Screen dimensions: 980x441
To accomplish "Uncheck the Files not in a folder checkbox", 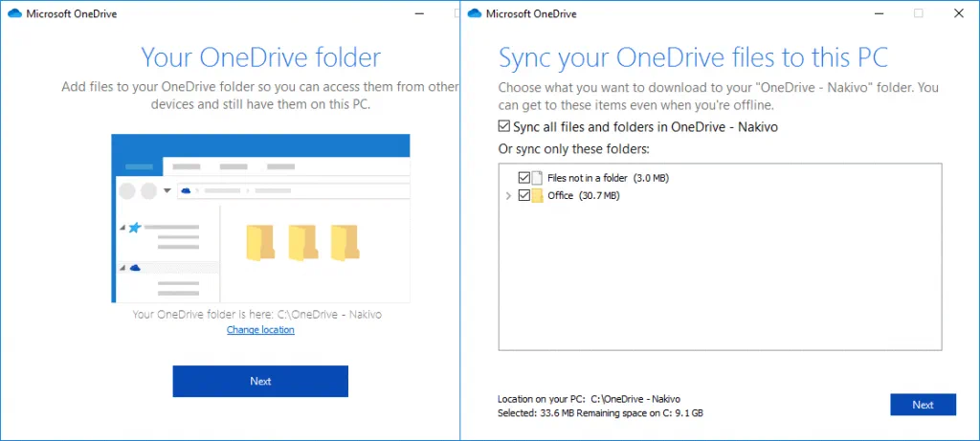I will [x=523, y=178].
